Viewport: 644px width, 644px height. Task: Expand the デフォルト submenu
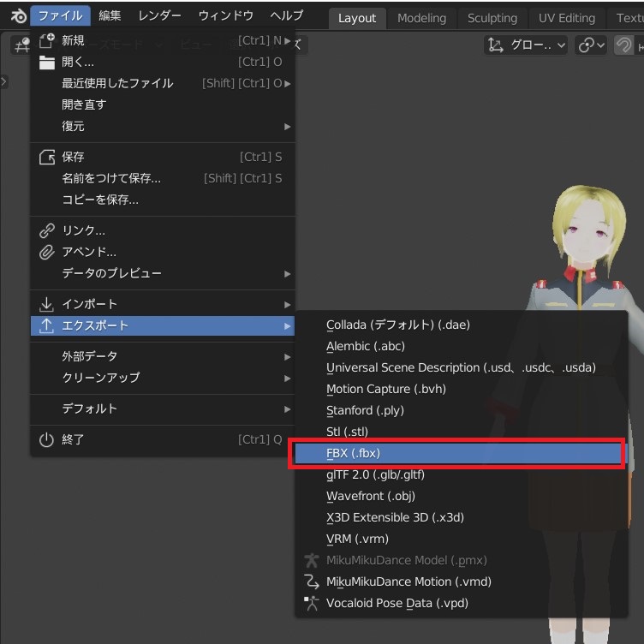pos(163,408)
